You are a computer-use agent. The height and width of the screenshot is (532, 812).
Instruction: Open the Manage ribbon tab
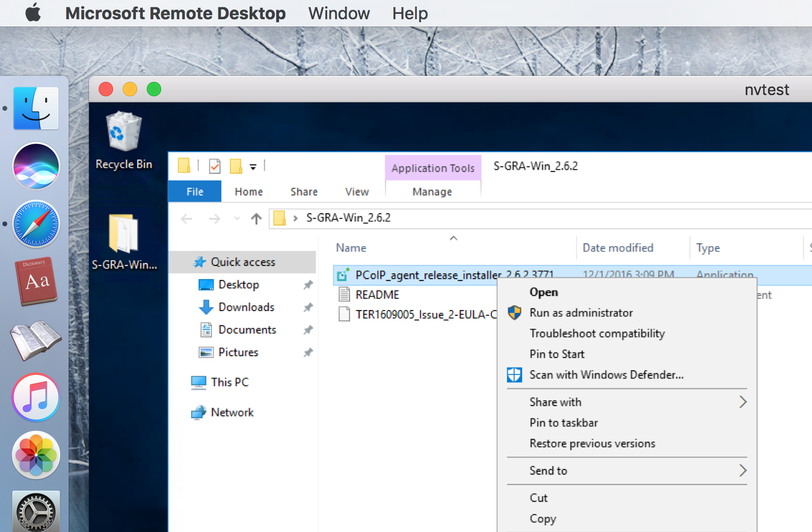tap(432, 191)
